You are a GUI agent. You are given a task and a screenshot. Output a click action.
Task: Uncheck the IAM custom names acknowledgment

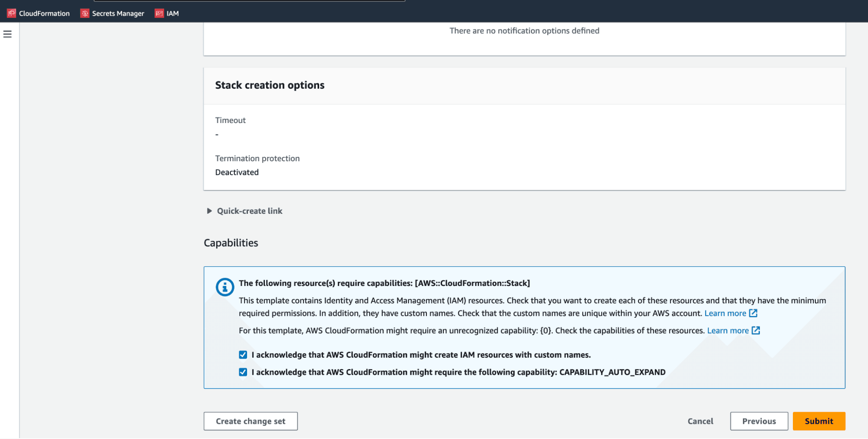coord(243,355)
